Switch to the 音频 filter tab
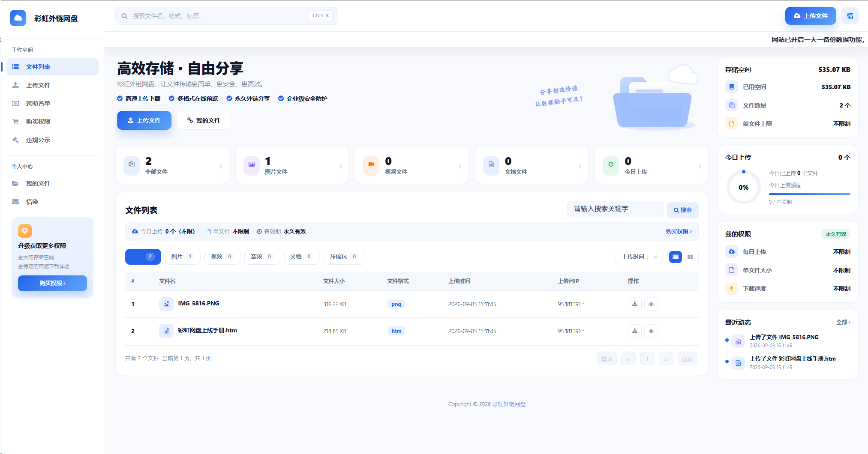This screenshot has height=454, width=868. tap(262, 257)
